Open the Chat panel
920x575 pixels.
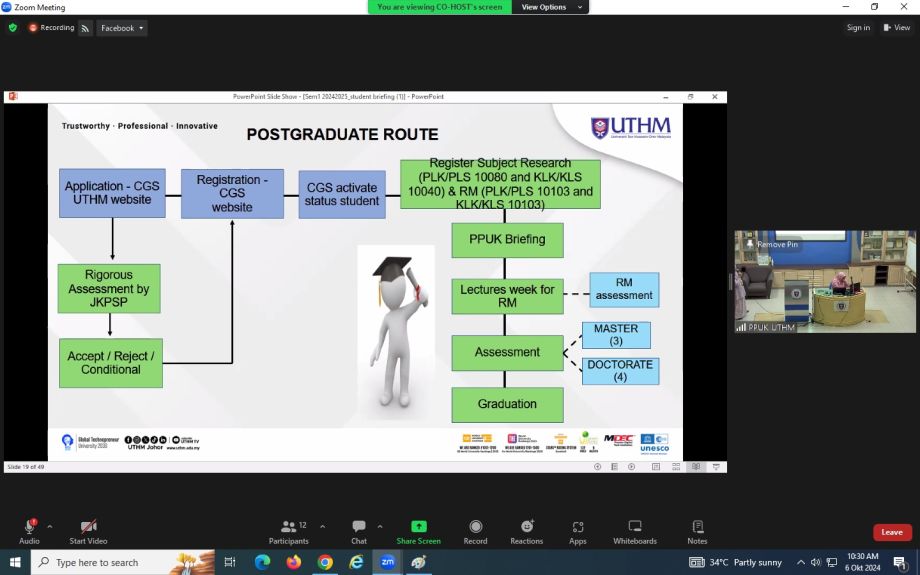pos(359,531)
